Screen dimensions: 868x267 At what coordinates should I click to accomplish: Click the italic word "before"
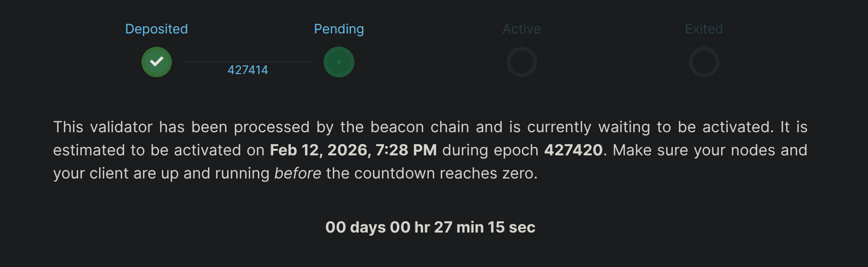pos(297,173)
